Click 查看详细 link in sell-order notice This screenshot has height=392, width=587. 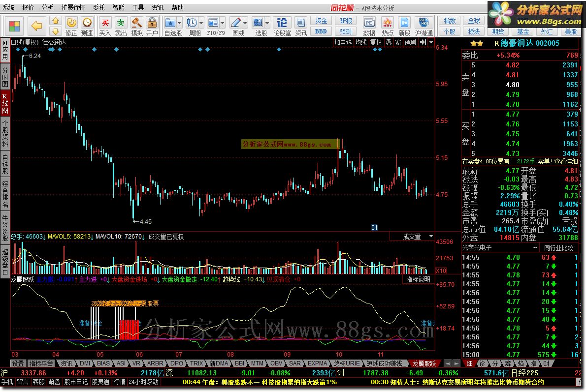point(566,161)
